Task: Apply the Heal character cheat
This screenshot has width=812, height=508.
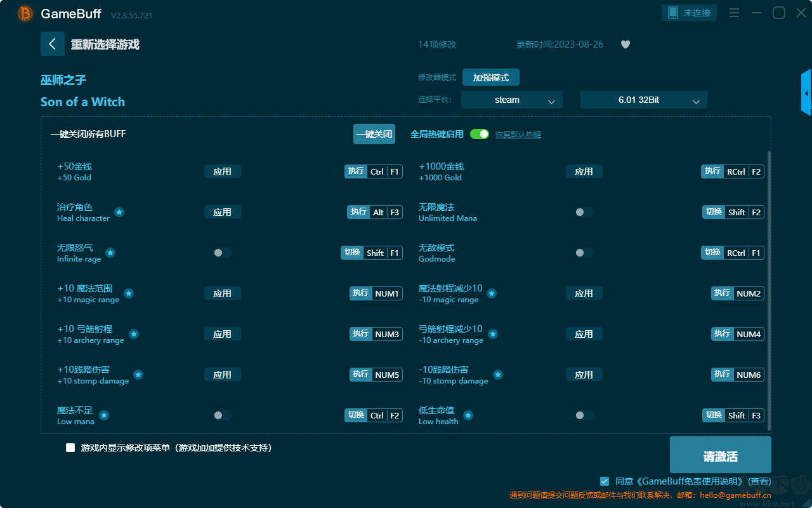Action: pyautogui.click(x=223, y=212)
